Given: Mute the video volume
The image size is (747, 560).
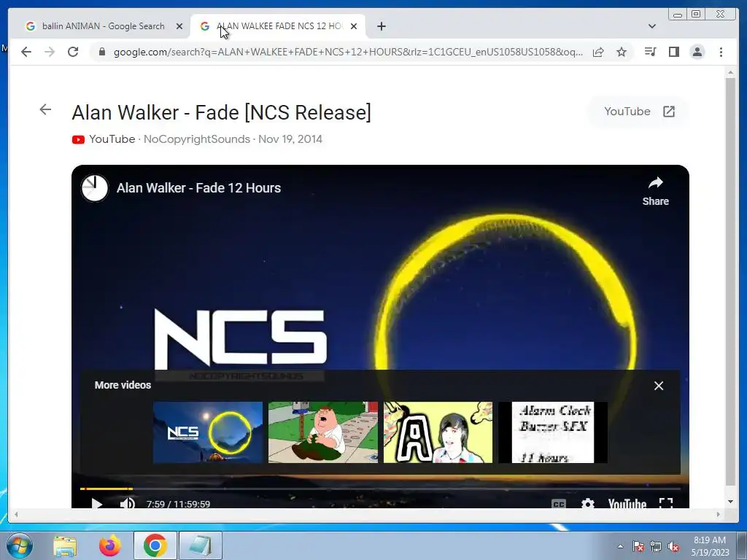Looking at the screenshot, I should [127, 503].
